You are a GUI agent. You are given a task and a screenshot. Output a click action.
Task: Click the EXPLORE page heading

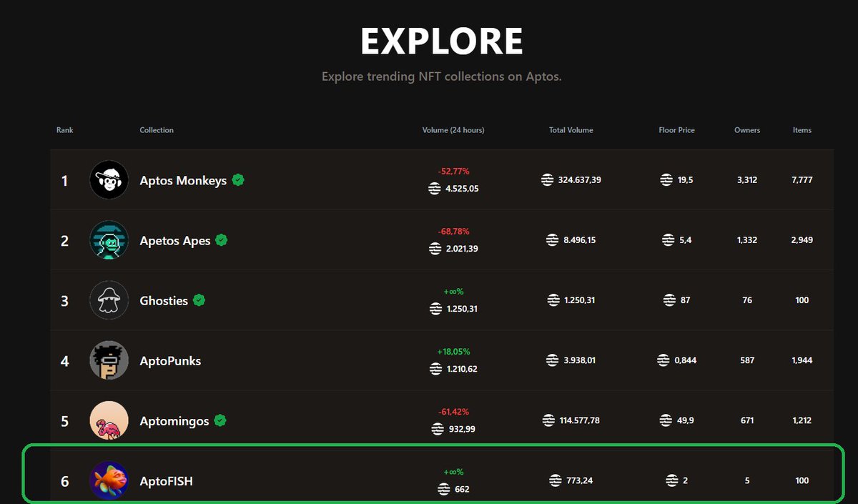tap(442, 41)
